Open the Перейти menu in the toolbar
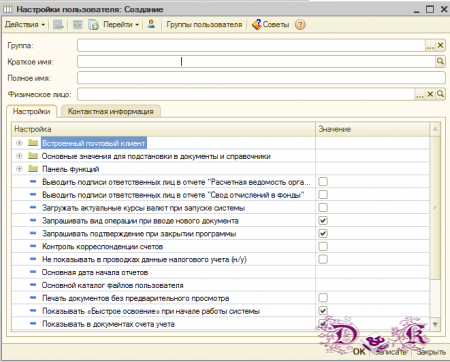This screenshot has height=362, width=450. click(121, 24)
